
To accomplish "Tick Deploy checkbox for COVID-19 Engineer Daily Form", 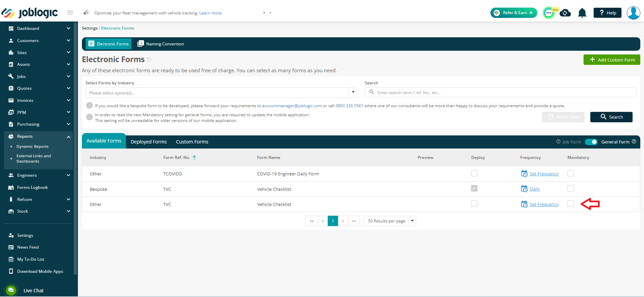I will point(474,173).
